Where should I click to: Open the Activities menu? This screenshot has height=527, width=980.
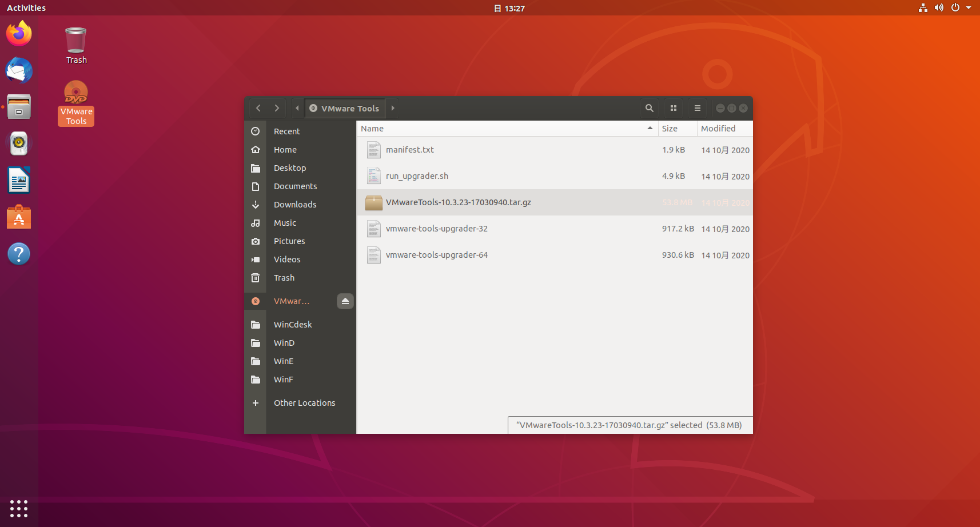[26, 7]
